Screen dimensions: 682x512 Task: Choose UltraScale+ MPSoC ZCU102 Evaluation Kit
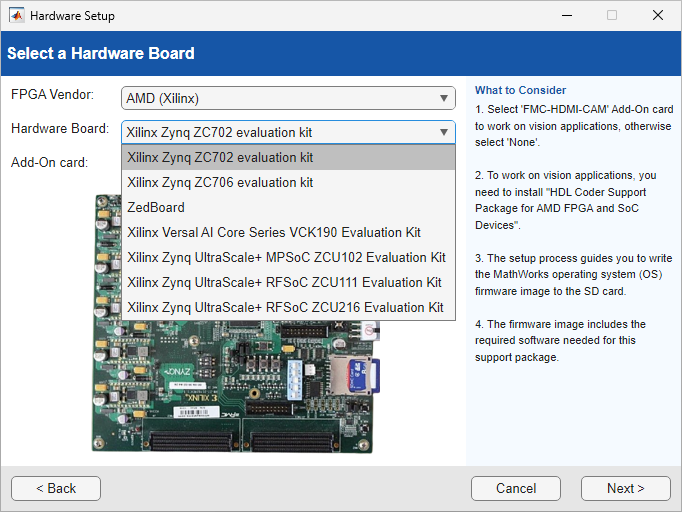coord(288,258)
